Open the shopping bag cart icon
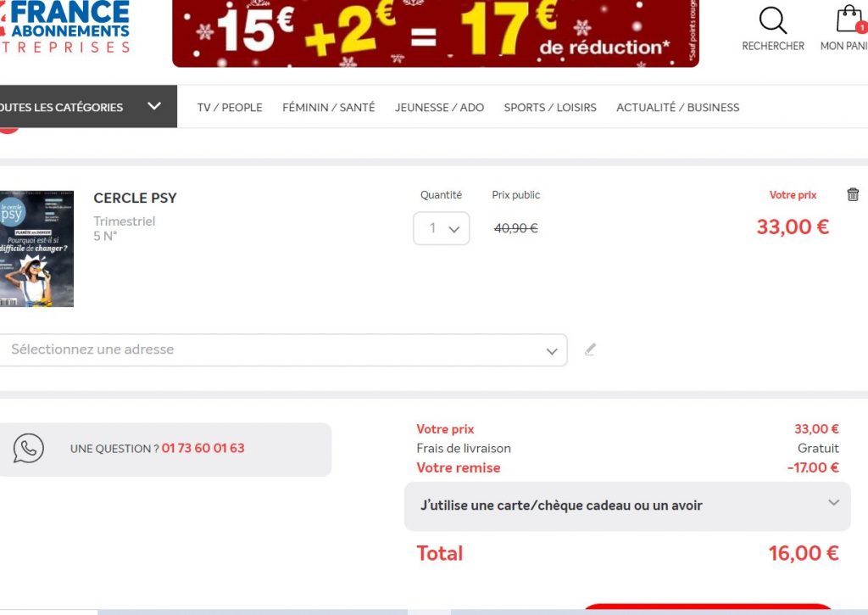Screen dimensions: 868x615 [849, 20]
